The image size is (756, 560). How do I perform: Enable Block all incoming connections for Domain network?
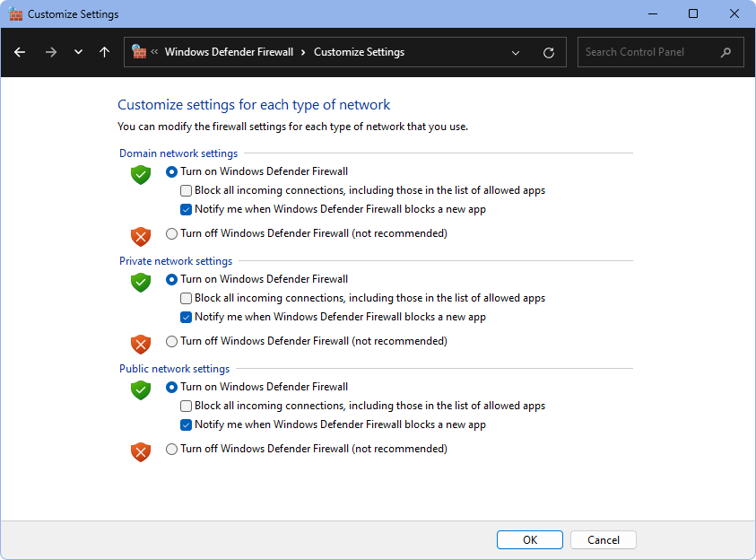pyautogui.click(x=187, y=190)
